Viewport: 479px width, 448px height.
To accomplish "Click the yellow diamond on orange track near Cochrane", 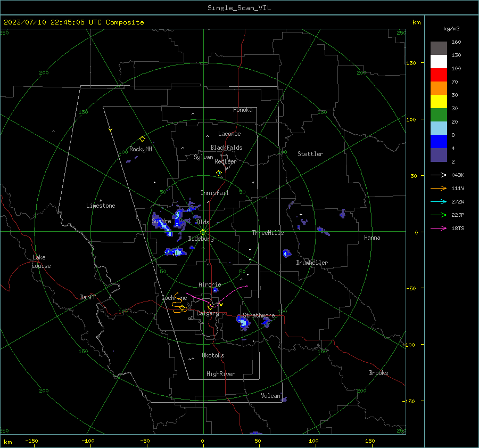I will [183, 308].
